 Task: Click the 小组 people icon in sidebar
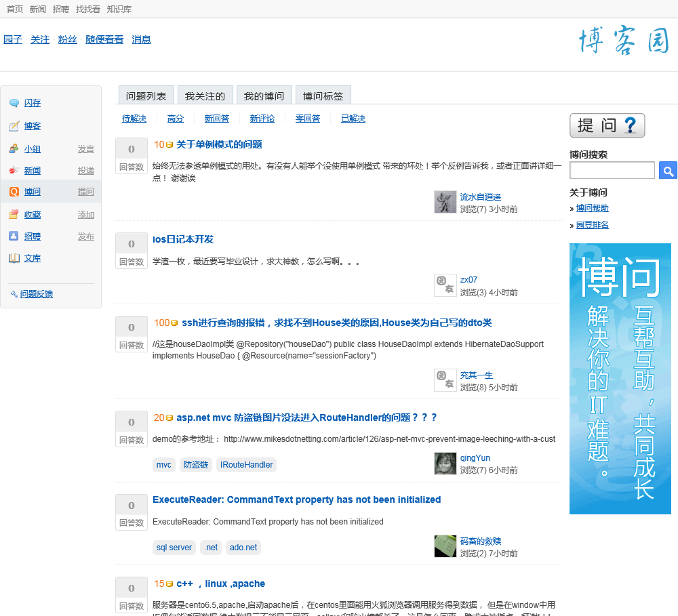tap(14, 149)
